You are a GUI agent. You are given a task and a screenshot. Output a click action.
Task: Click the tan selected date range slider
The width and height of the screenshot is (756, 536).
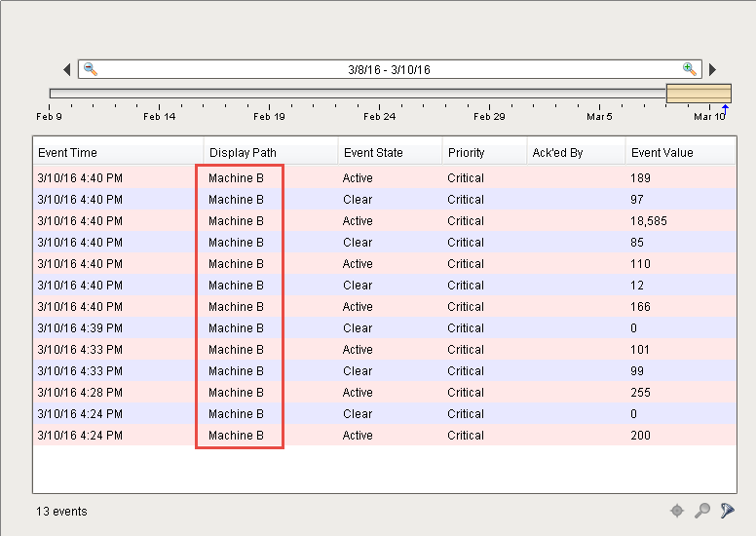(699, 94)
